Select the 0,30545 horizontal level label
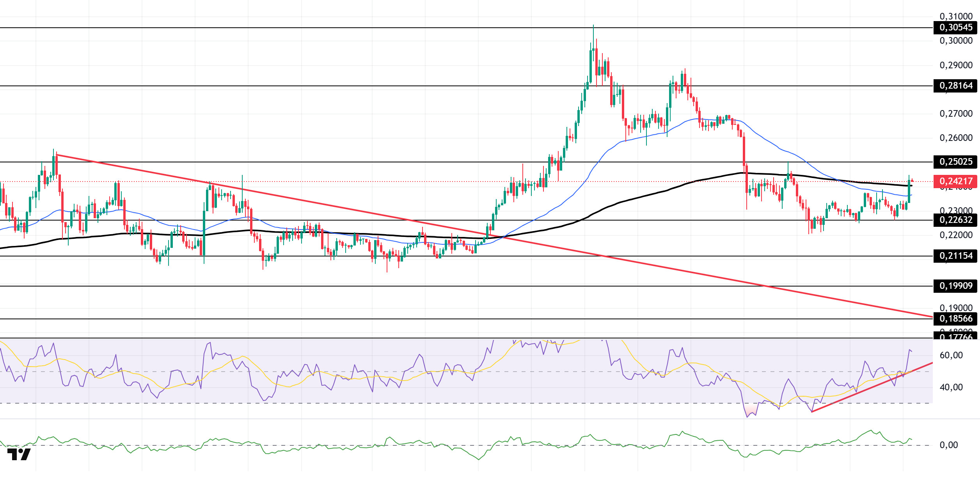 click(955, 27)
